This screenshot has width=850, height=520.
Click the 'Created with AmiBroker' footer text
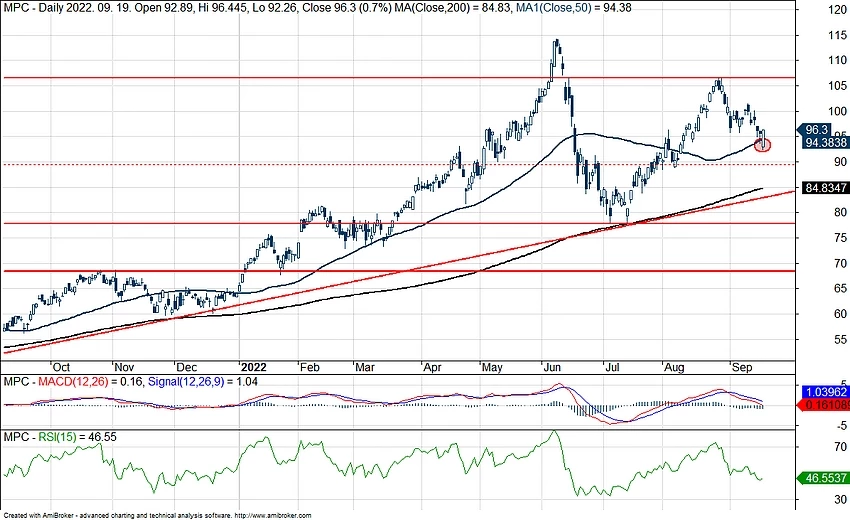[40, 516]
